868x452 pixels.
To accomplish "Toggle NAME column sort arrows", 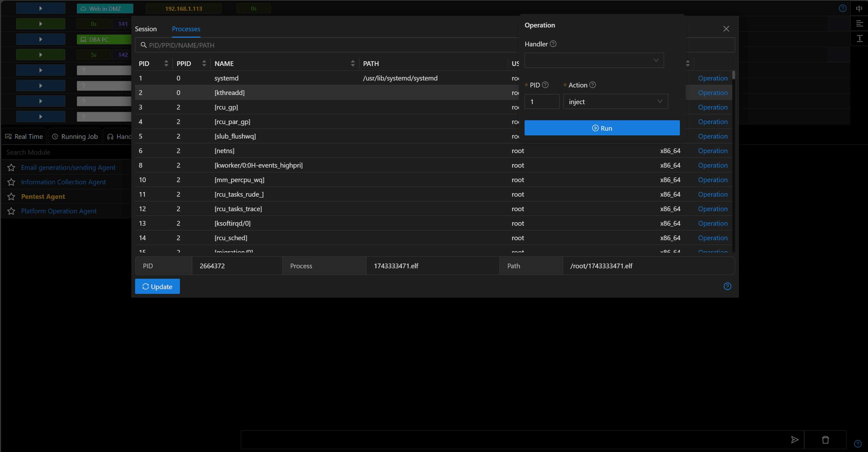I will pyautogui.click(x=353, y=63).
